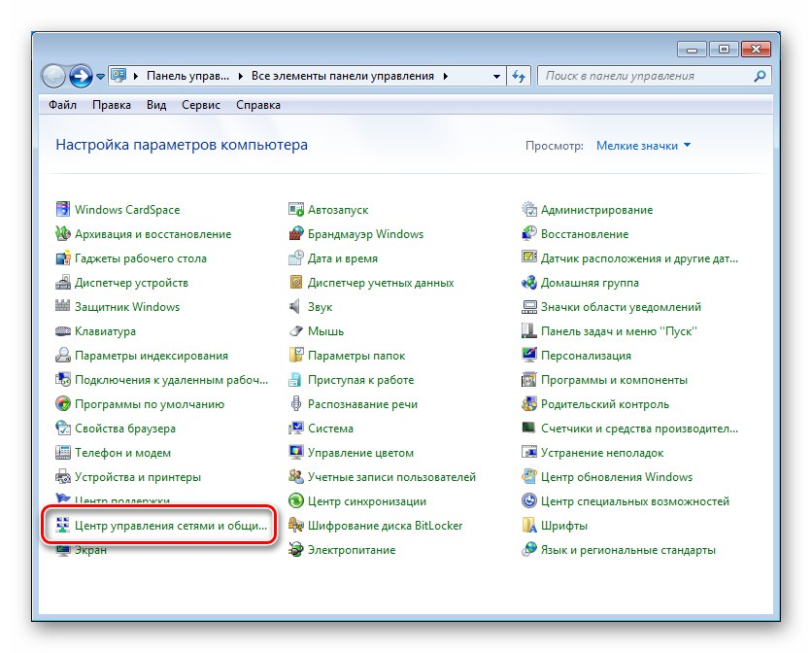
Task: Open Центр специальных возможностей link
Action: [635, 501]
